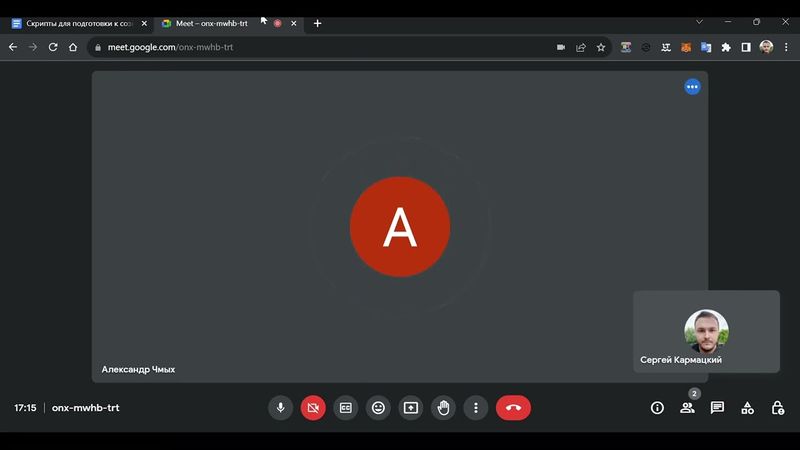Screen dimensions: 800x450
Task: Show the participants list
Action: [x=687, y=408]
